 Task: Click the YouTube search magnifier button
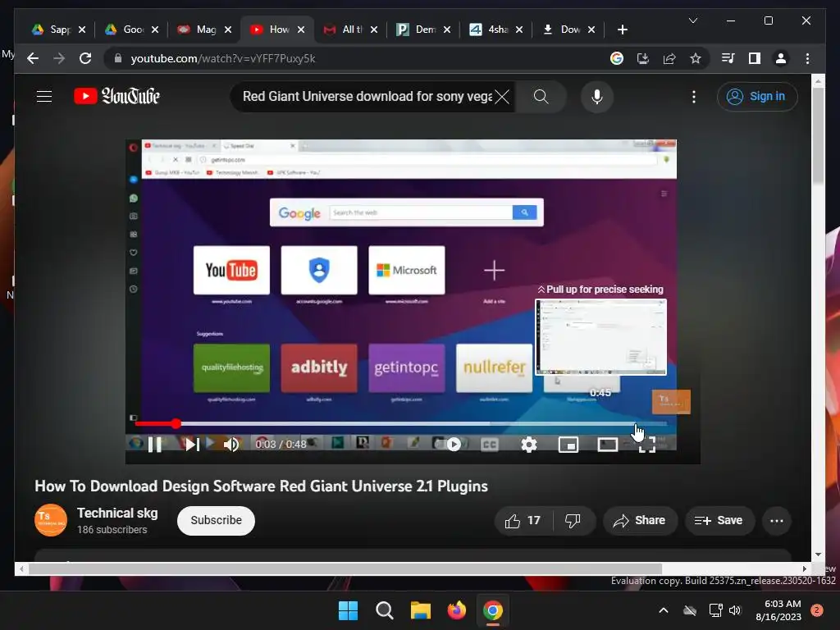pos(541,97)
